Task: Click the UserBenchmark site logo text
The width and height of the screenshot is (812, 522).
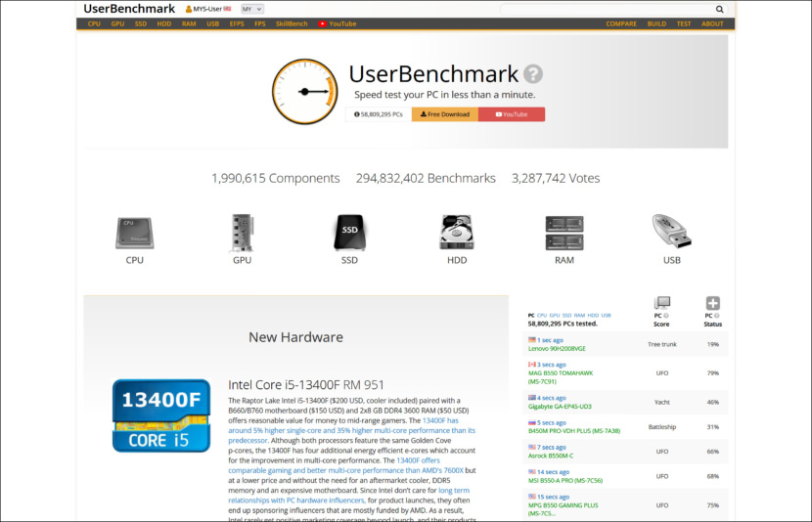Action: (129, 9)
